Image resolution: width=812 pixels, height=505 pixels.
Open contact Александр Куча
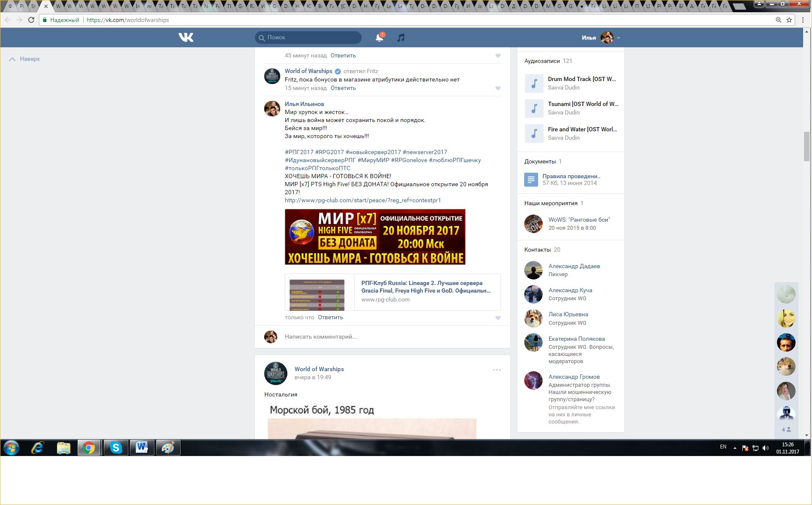click(x=570, y=290)
